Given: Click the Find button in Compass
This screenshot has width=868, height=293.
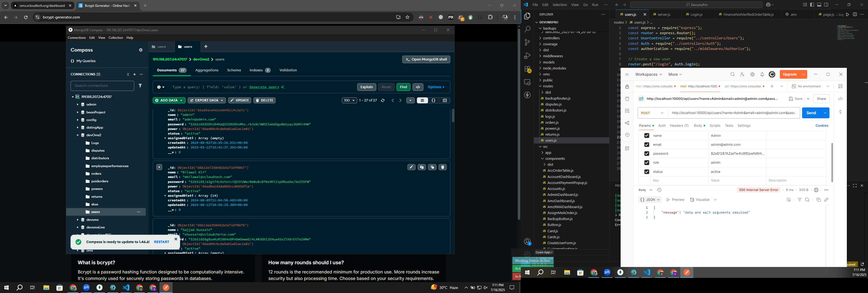Looking at the screenshot, I should (x=403, y=87).
